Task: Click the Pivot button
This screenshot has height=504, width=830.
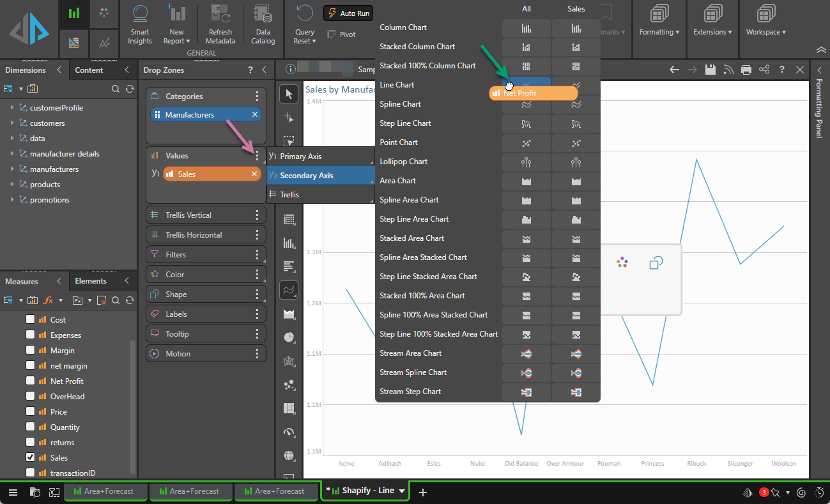Action: (x=341, y=34)
